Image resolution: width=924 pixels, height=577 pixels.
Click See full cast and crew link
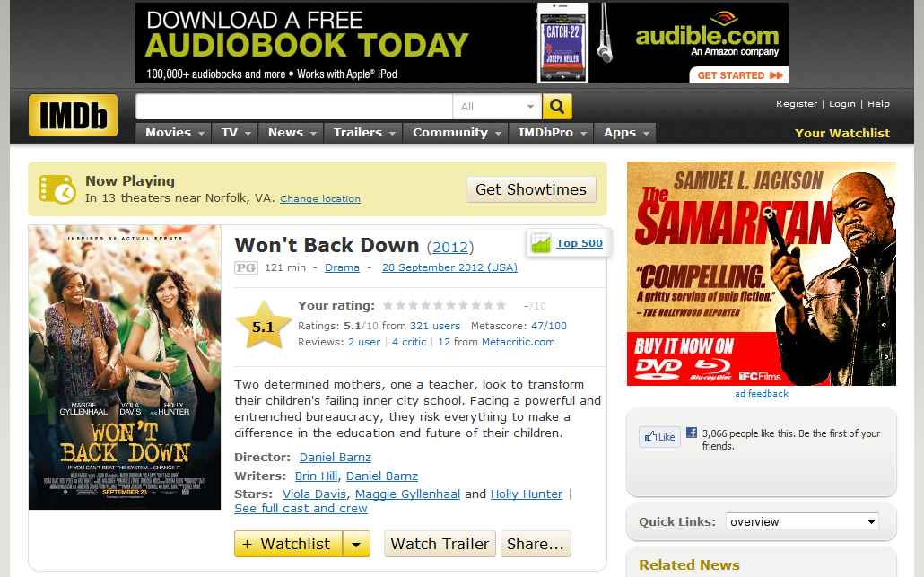(301, 509)
